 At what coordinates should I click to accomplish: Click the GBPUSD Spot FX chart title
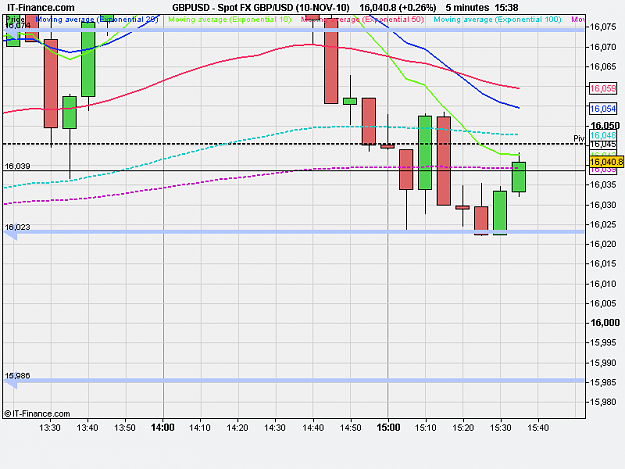(x=261, y=8)
